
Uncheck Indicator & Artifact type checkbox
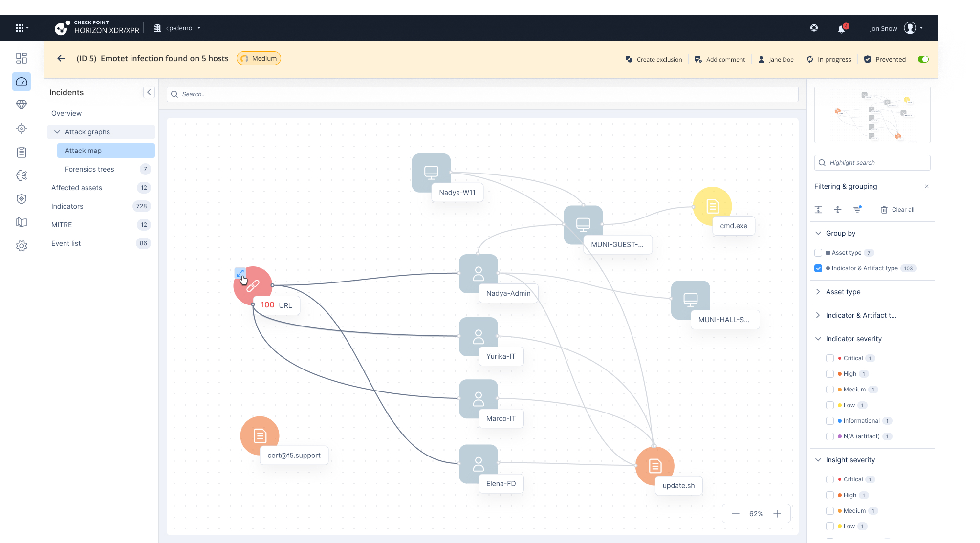coord(818,268)
